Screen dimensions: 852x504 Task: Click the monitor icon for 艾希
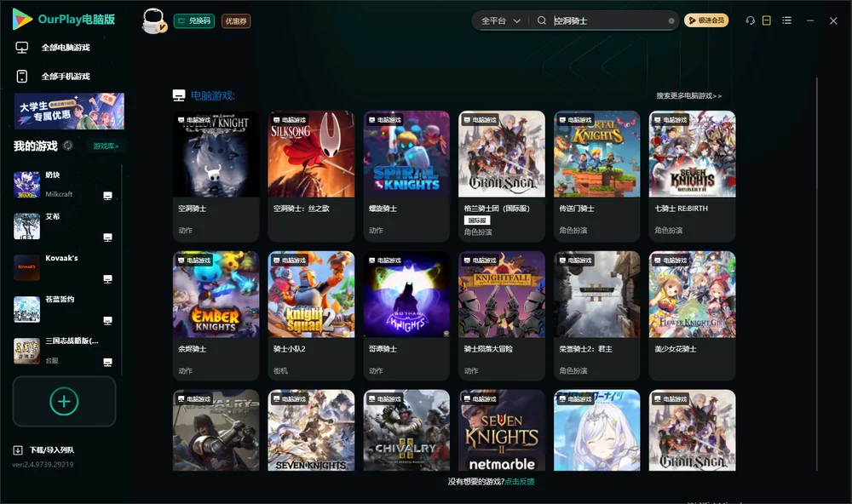click(x=107, y=238)
